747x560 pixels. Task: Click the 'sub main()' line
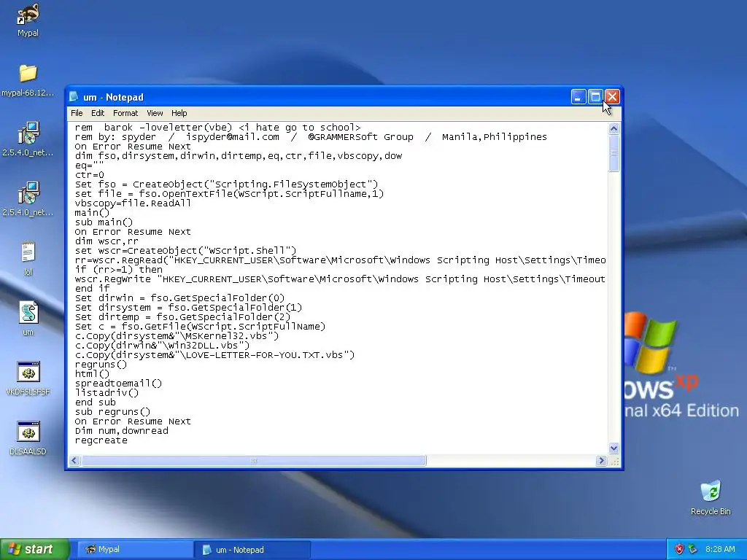[104, 222]
